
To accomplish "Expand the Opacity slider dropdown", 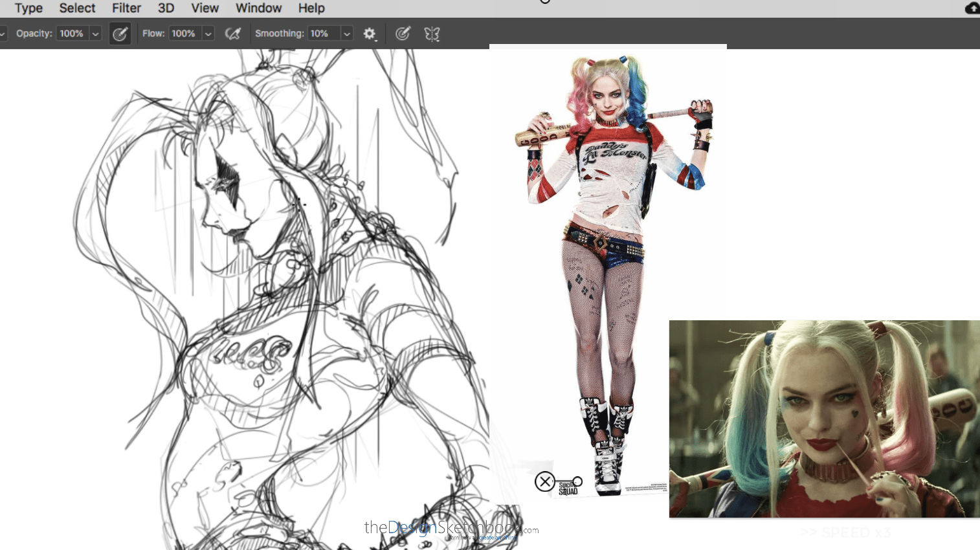I will (x=96, y=34).
